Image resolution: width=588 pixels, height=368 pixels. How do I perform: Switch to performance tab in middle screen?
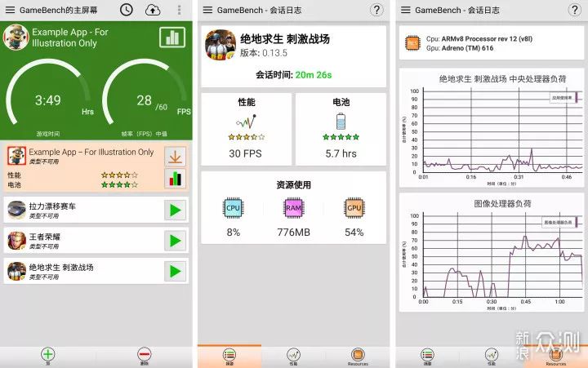[293, 356]
